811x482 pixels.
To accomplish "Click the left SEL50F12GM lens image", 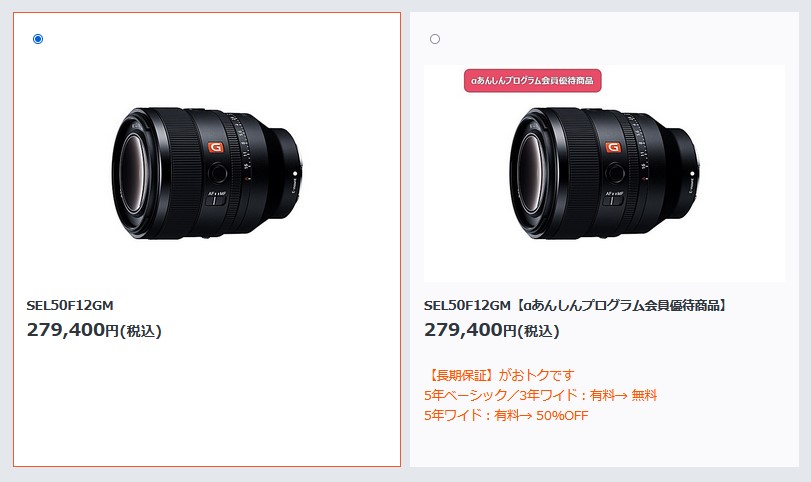I will (207, 173).
